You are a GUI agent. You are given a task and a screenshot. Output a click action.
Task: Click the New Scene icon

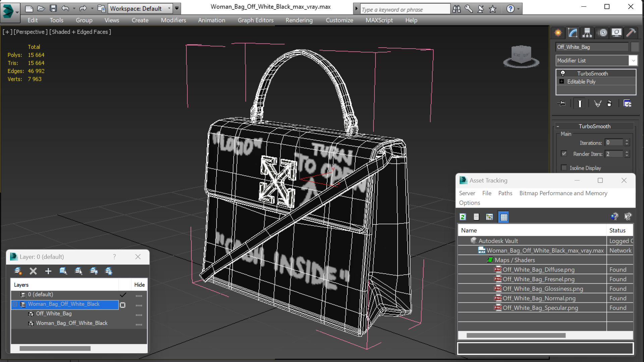pos(29,8)
